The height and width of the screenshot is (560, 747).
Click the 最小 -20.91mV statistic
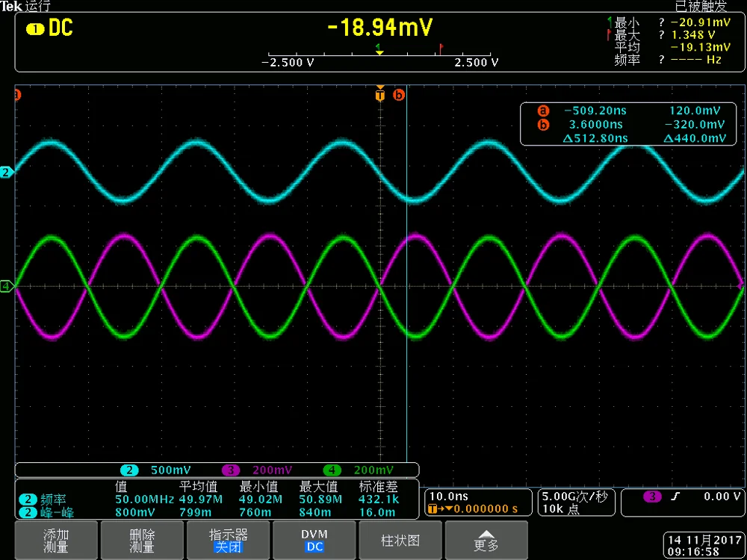coord(672,22)
